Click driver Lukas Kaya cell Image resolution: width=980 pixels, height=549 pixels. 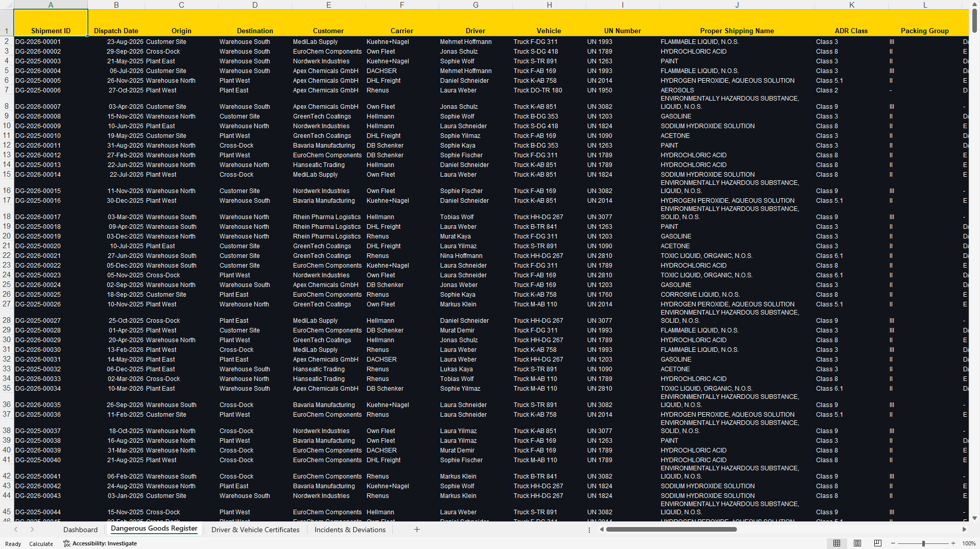(475, 369)
